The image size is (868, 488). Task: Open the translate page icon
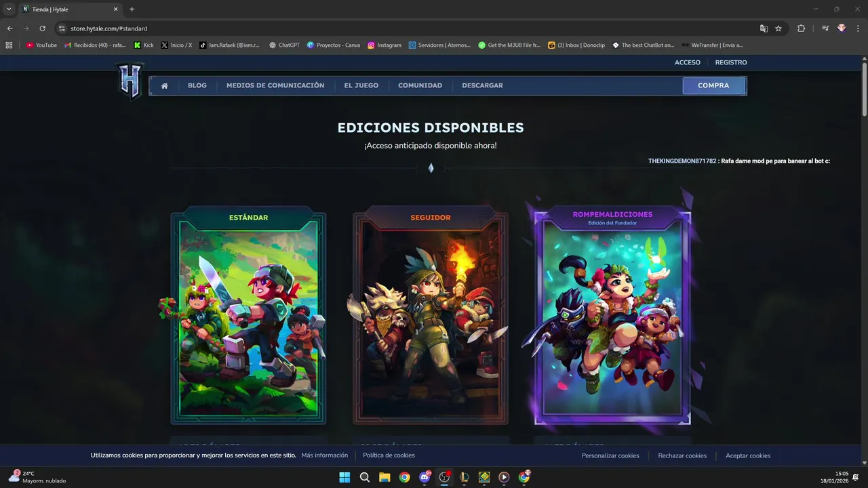pyautogui.click(x=764, y=28)
